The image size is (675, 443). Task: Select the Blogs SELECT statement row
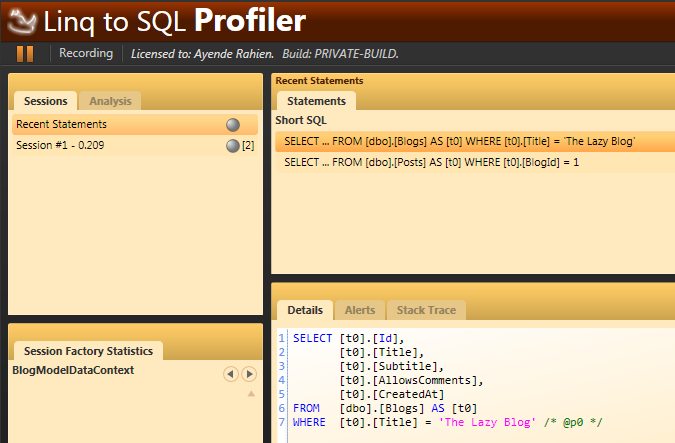(x=475, y=142)
